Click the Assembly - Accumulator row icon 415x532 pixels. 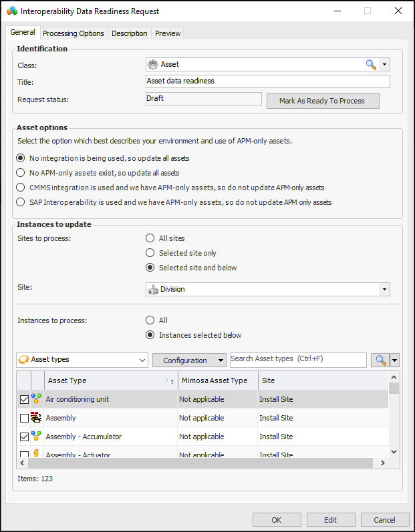click(x=36, y=437)
